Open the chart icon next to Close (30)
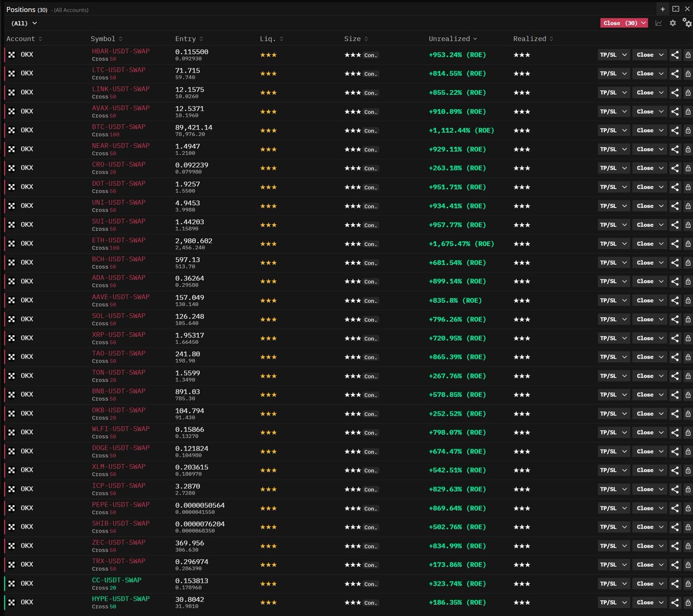693x616 pixels. (x=659, y=23)
